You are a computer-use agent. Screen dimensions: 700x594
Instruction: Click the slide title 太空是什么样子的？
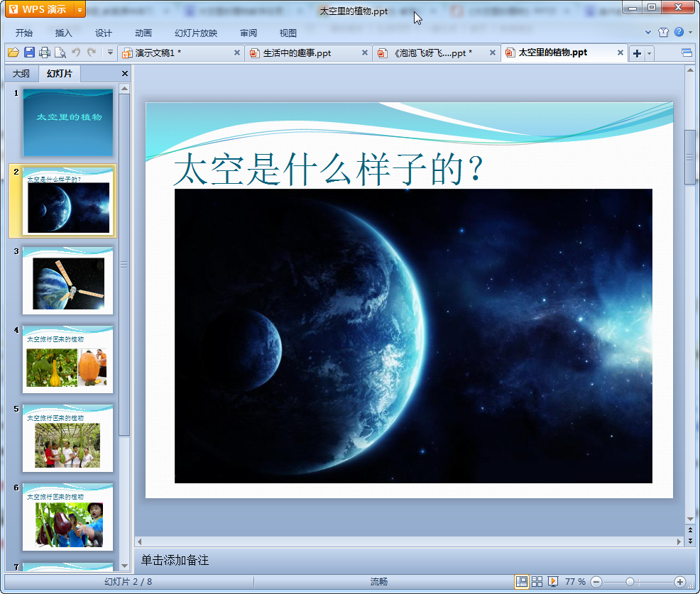click(x=329, y=169)
